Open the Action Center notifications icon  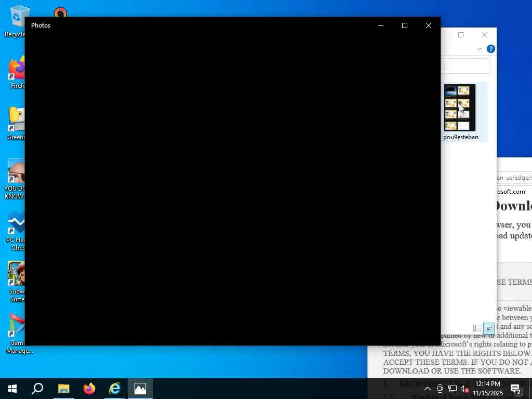point(516,389)
